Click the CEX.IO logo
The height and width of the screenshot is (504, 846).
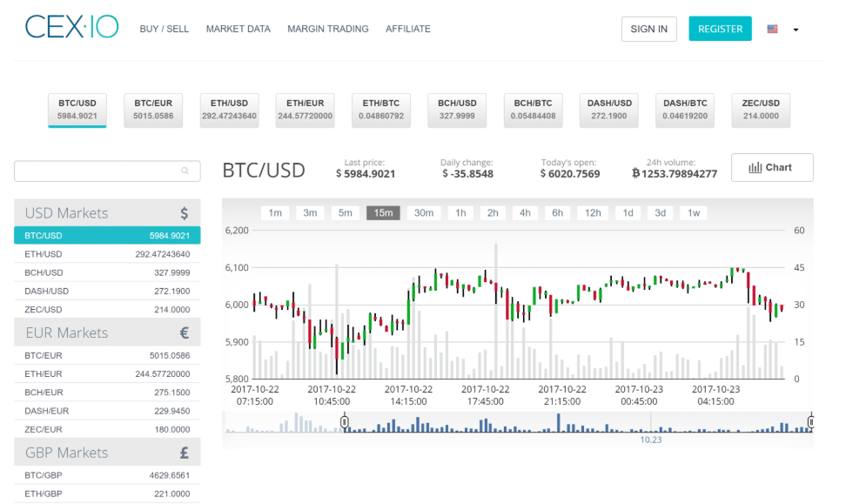(x=70, y=26)
